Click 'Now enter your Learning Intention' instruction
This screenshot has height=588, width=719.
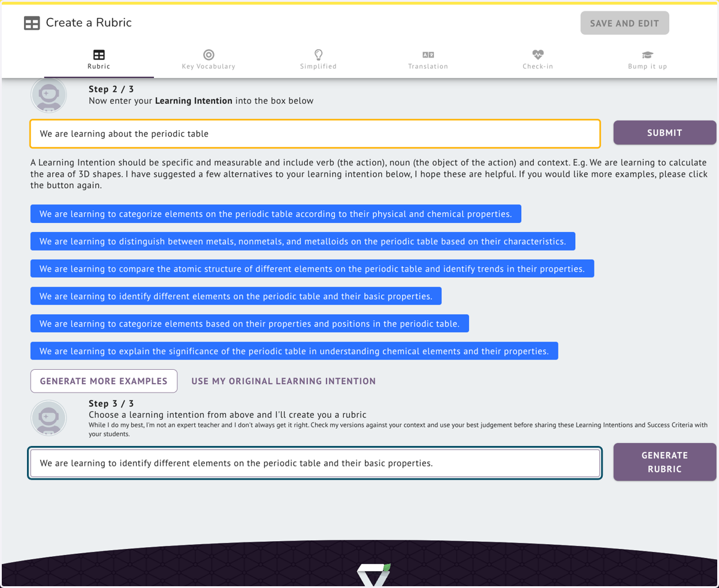pyautogui.click(x=201, y=101)
